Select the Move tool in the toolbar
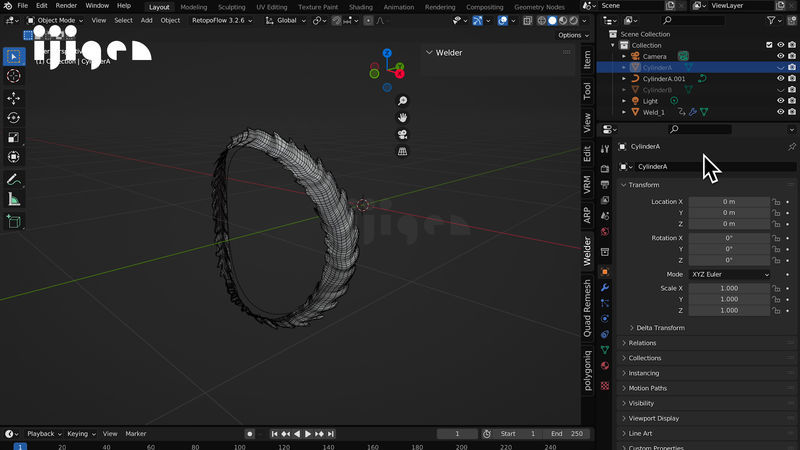This screenshot has height=450, width=800. pyautogui.click(x=14, y=99)
